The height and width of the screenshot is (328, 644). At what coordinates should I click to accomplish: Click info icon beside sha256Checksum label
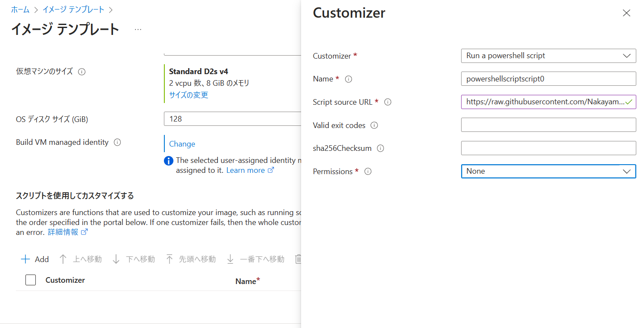[x=380, y=148]
